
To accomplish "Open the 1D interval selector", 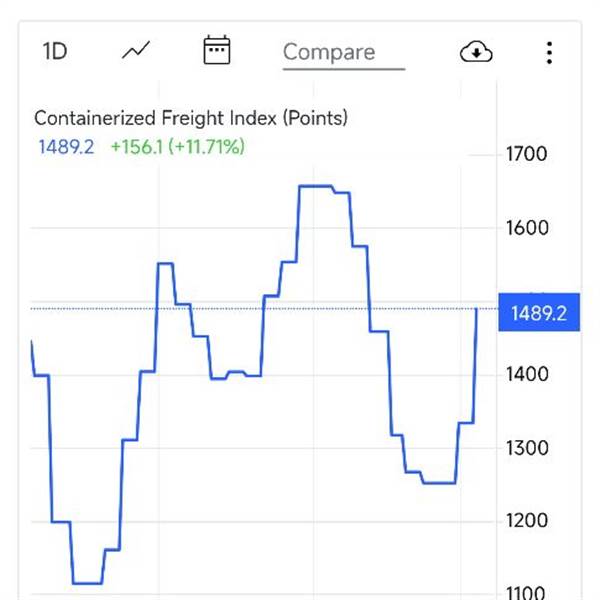I will point(54,51).
